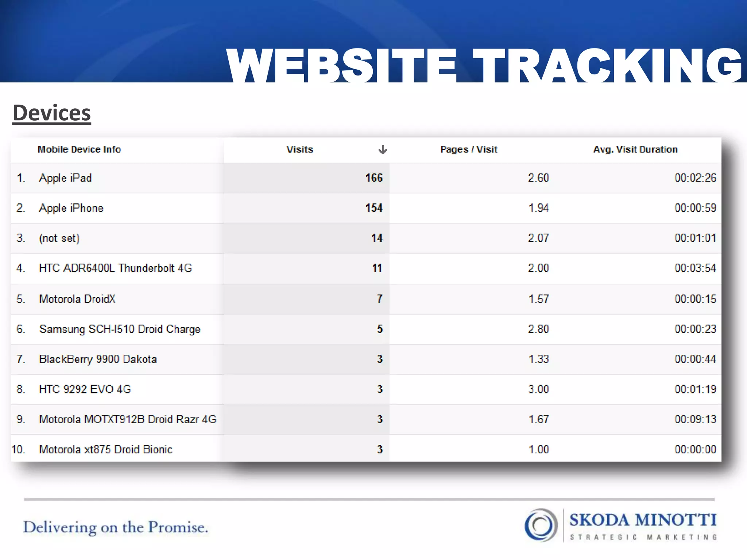Click the SKODA MINOTTI company name
Image resolution: width=747 pixels, height=560 pixels.
coord(643,520)
